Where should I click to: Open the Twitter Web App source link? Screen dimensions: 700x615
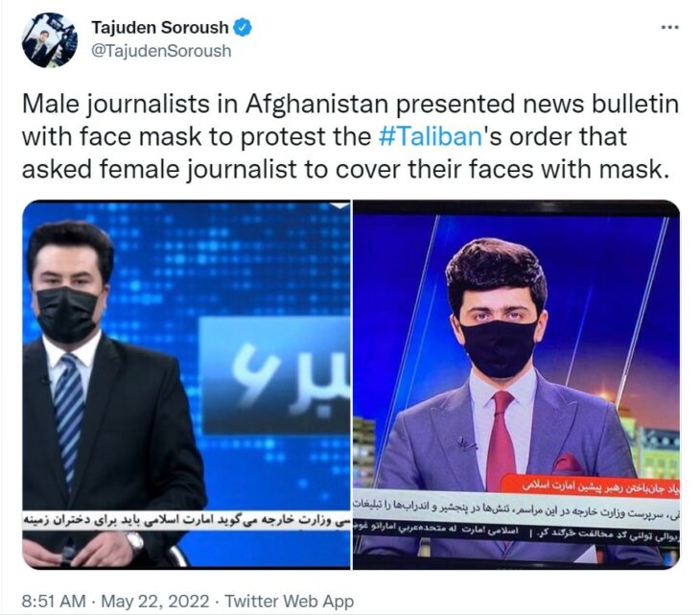[x=289, y=602]
